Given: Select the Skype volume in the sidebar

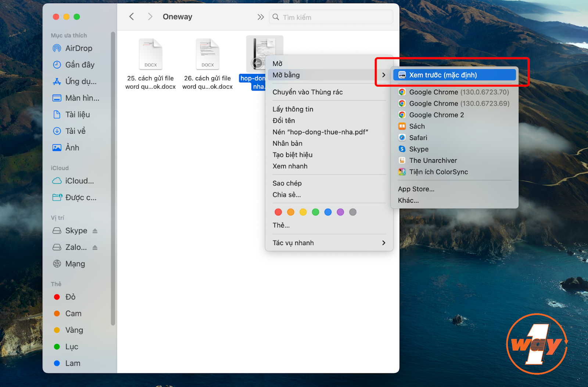Looking at the screenshot, I should 71,230.
